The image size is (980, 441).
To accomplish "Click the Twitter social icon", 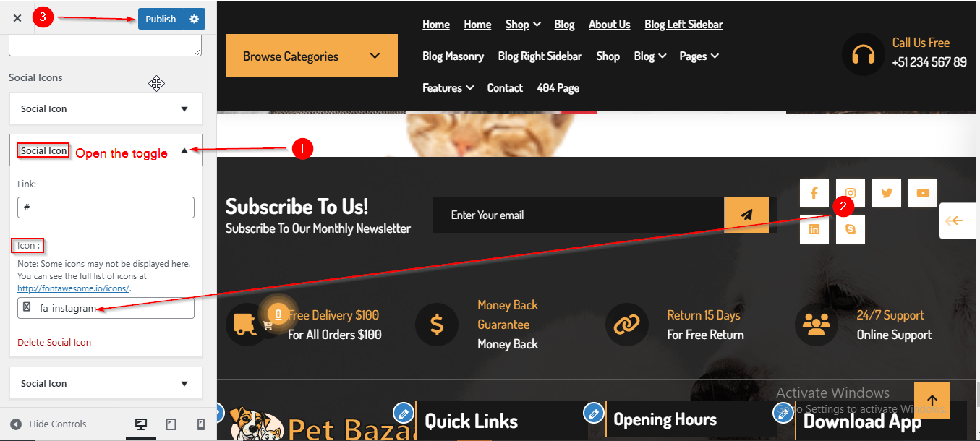I will click(x=887, y=193).
